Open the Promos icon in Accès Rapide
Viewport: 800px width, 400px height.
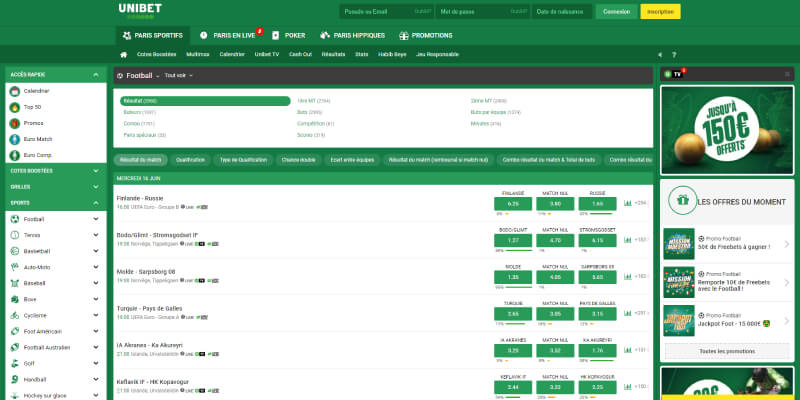click(x=15, y=123)
